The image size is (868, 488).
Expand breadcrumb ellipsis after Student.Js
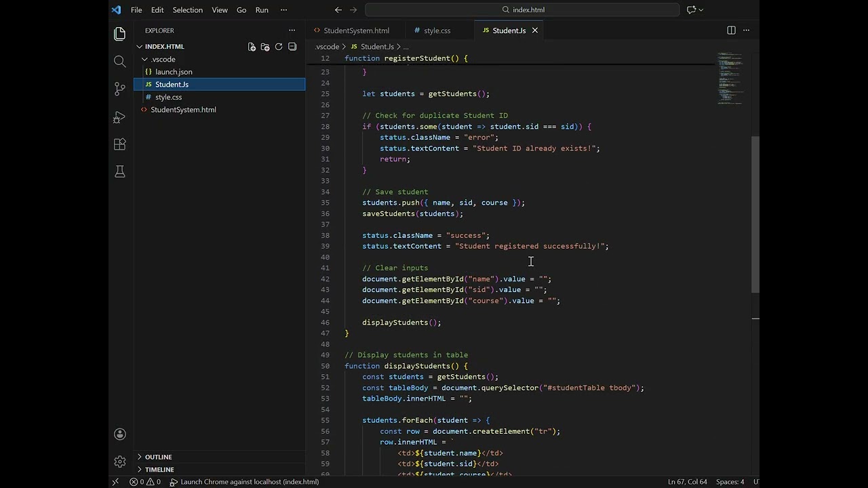click(406, 47)
